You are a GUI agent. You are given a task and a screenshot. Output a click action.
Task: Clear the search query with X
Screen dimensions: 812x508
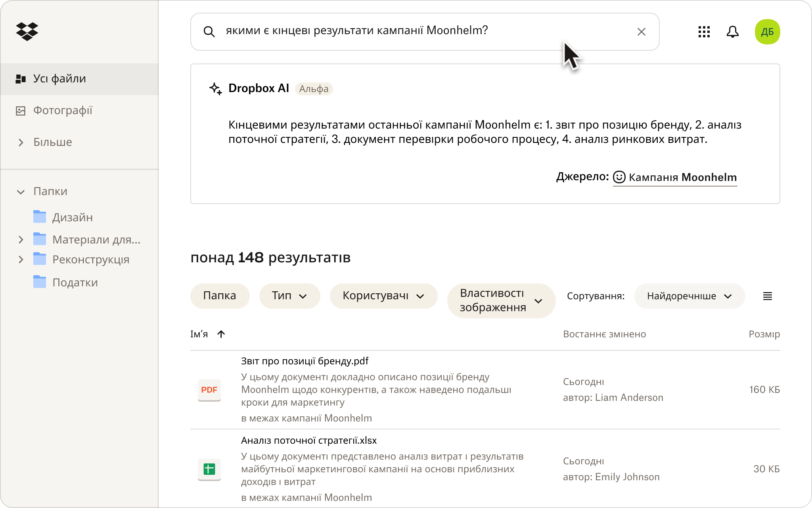[x=641, y=32]
